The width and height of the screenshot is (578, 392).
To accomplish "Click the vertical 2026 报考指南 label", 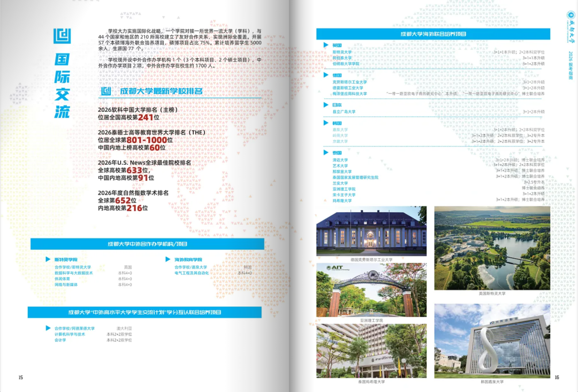I will point(571,66).
